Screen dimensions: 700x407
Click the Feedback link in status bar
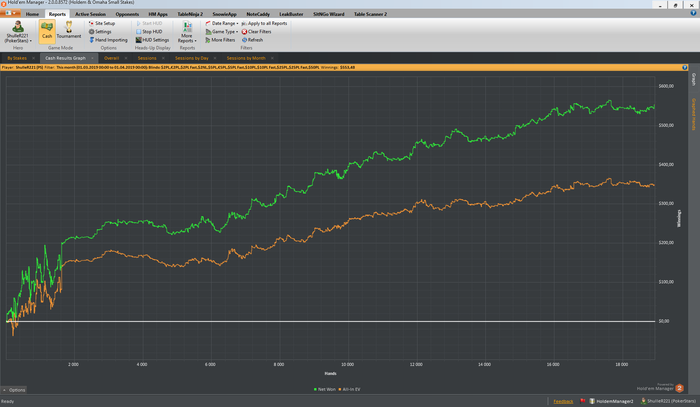563,401
